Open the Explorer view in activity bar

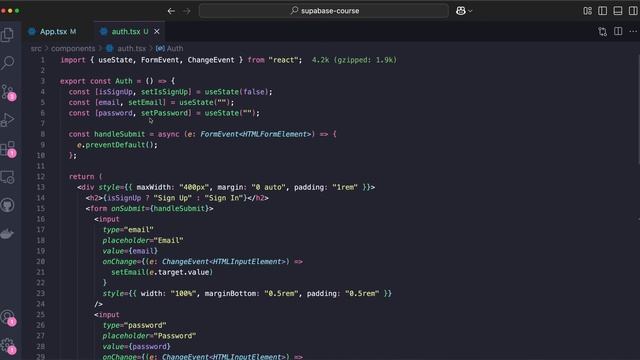coord(7,35)
